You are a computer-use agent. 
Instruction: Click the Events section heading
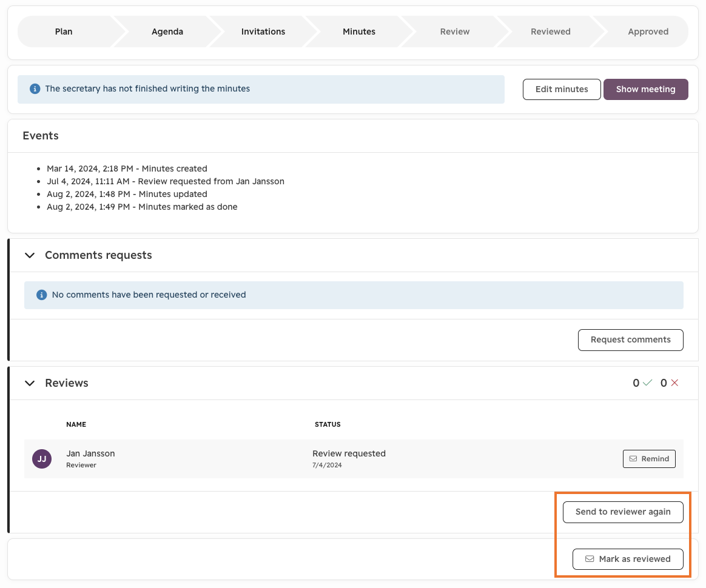tap(41, 136)
